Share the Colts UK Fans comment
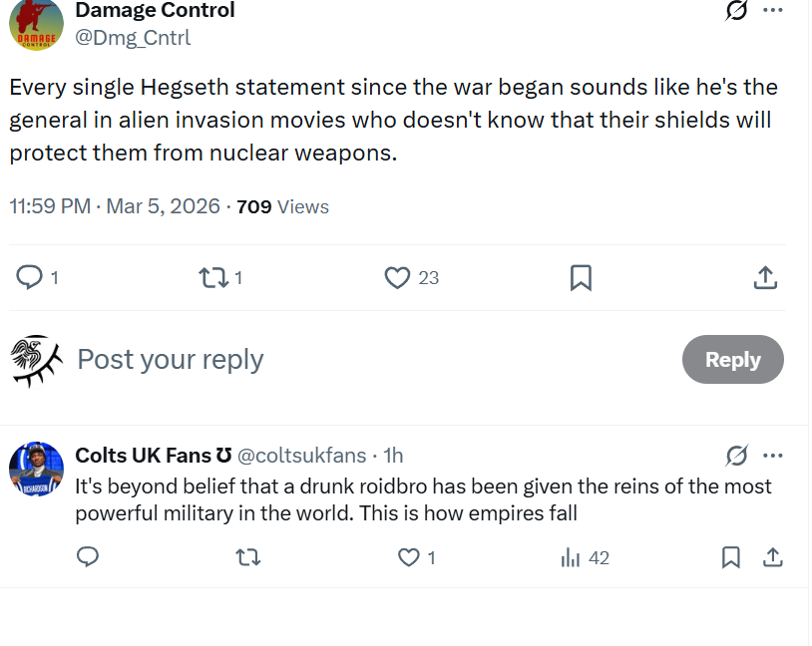The image size is (812, 646). point(773,557)
